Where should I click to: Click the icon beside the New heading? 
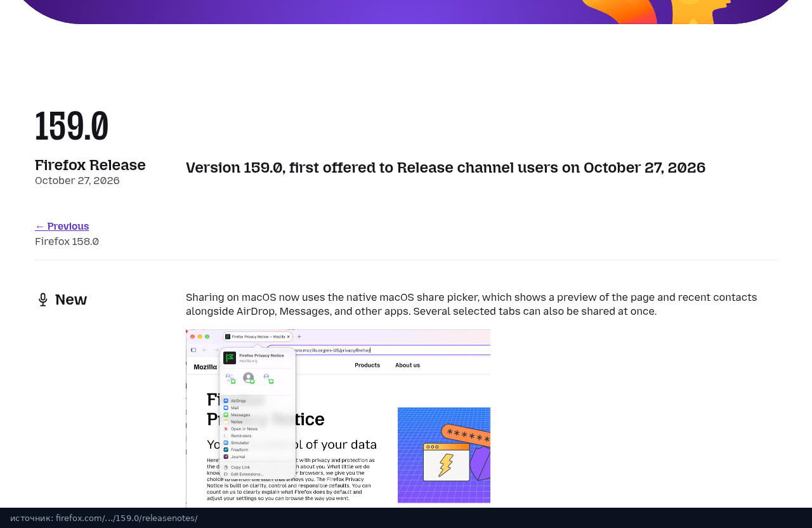pyautogui.click(x=43, y=300)
